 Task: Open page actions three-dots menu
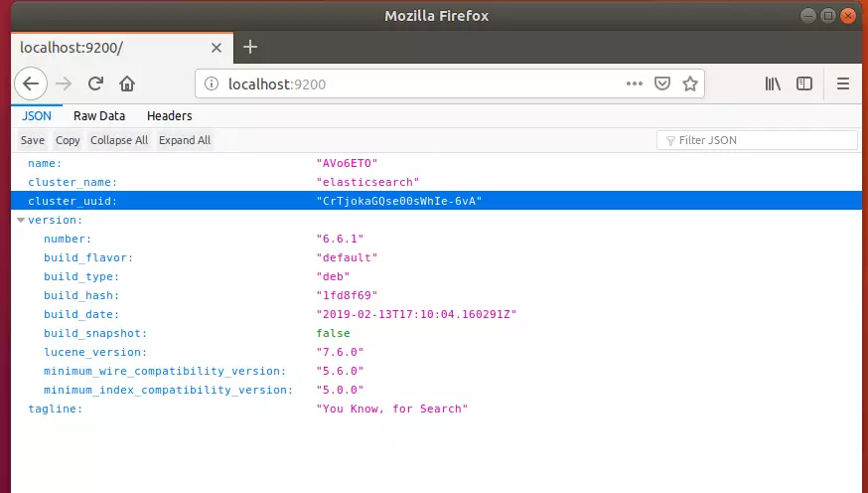[635, 83]
